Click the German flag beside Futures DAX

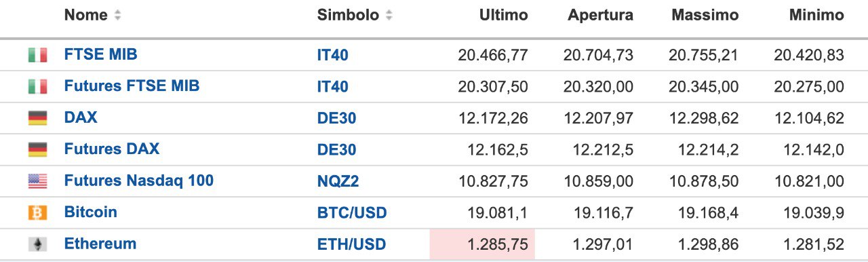click(x=37, y=149)
